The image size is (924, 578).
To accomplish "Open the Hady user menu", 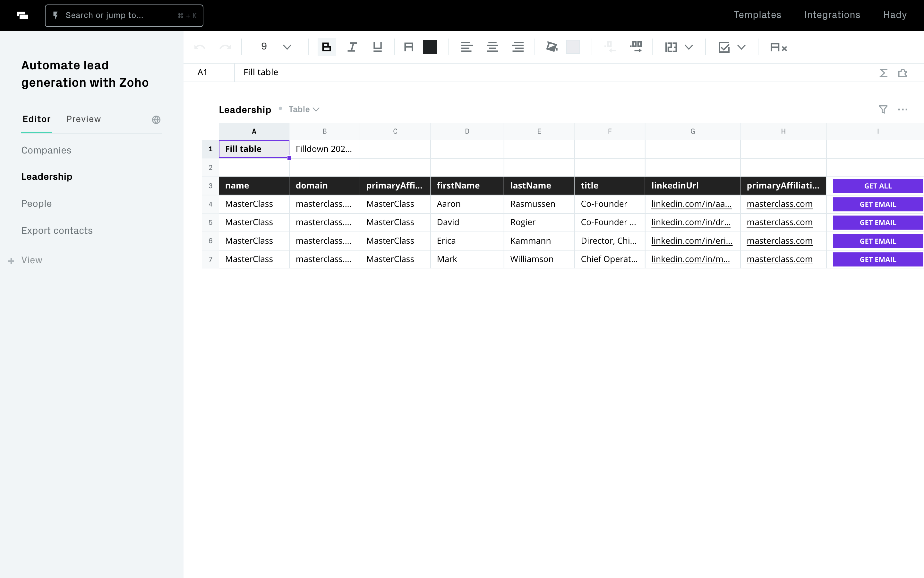I will click(894, 15).
